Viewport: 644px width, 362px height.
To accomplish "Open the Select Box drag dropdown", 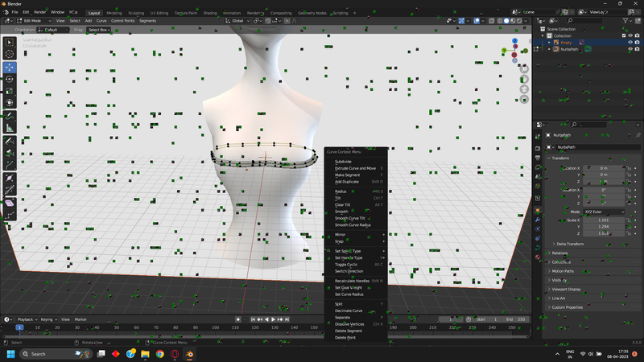I will click(x=99, y=30).
